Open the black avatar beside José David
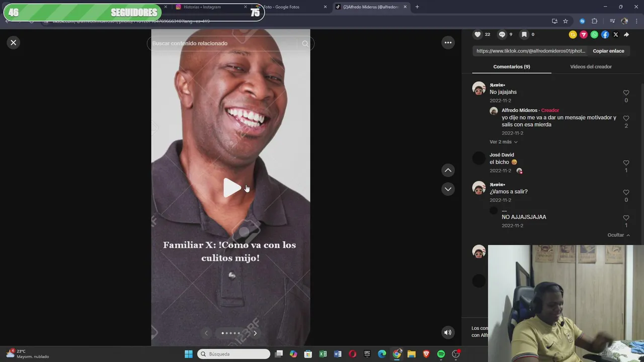Image resolution: width=644 pixels, height=362 pixels. (479, 158)
